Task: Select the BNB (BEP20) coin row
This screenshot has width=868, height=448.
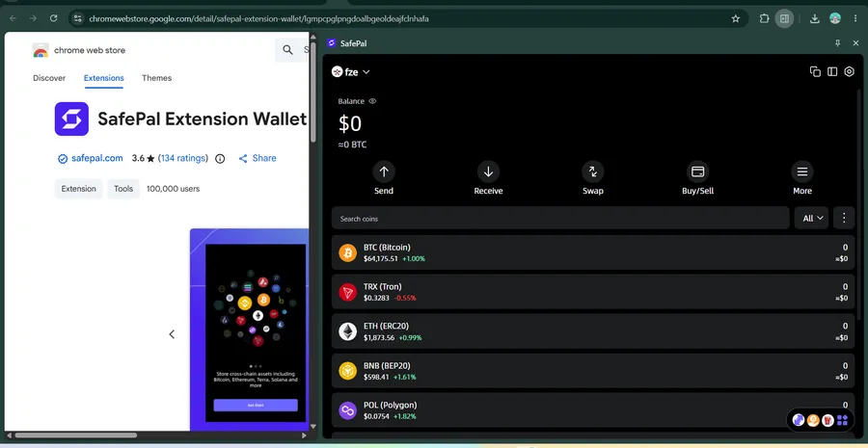Action: click(593, 371)
